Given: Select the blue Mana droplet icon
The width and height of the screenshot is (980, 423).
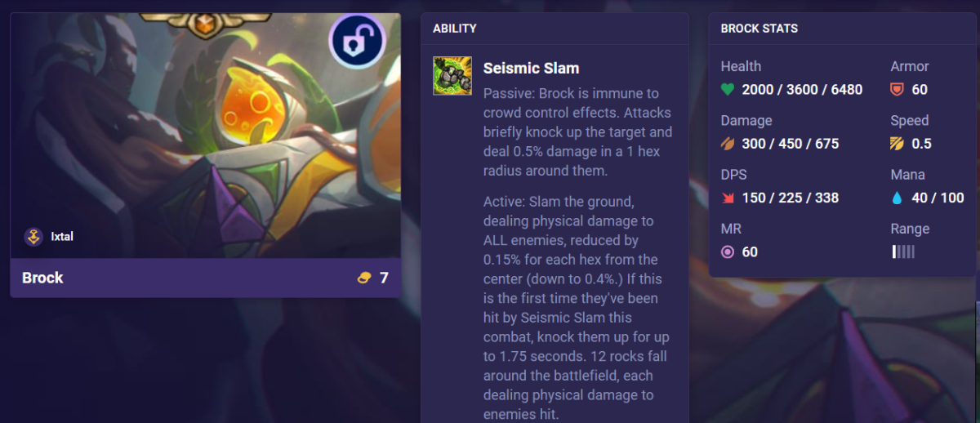Looking at the screenshot, I should (898, 198).
